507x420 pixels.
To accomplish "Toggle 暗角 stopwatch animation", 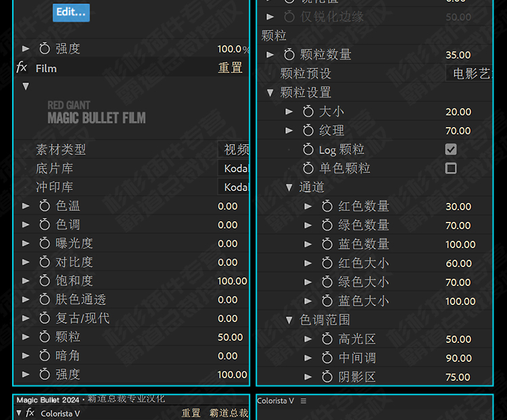I will coord(45,356).
